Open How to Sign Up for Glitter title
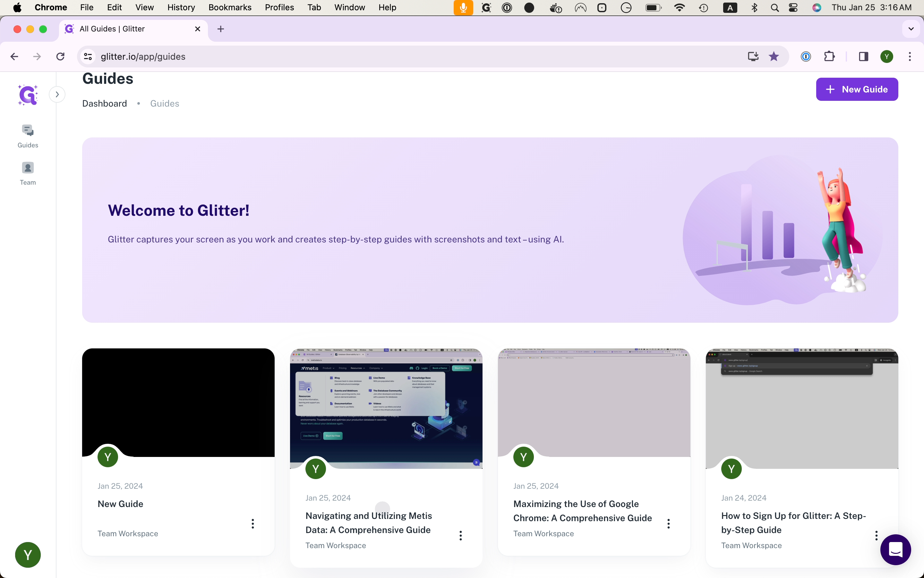Image resolution: width=924 pixels, height=578 pixels. [793, 523]
